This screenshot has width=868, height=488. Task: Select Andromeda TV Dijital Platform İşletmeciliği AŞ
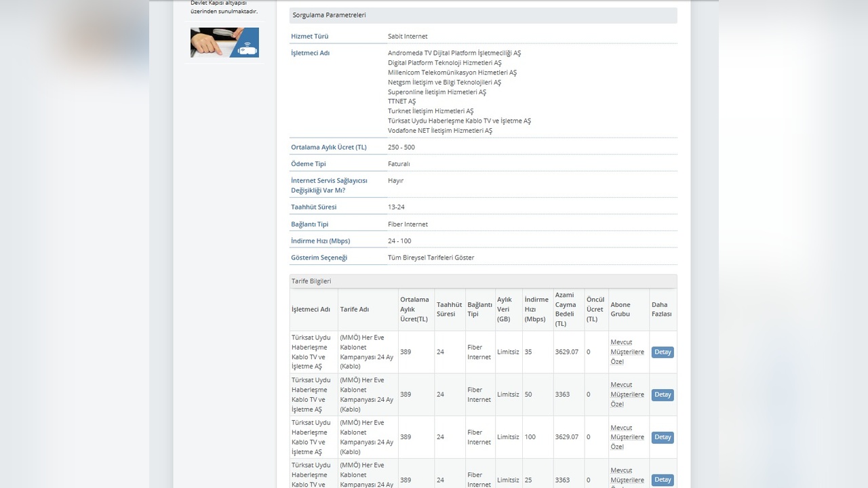pos(454,53)
